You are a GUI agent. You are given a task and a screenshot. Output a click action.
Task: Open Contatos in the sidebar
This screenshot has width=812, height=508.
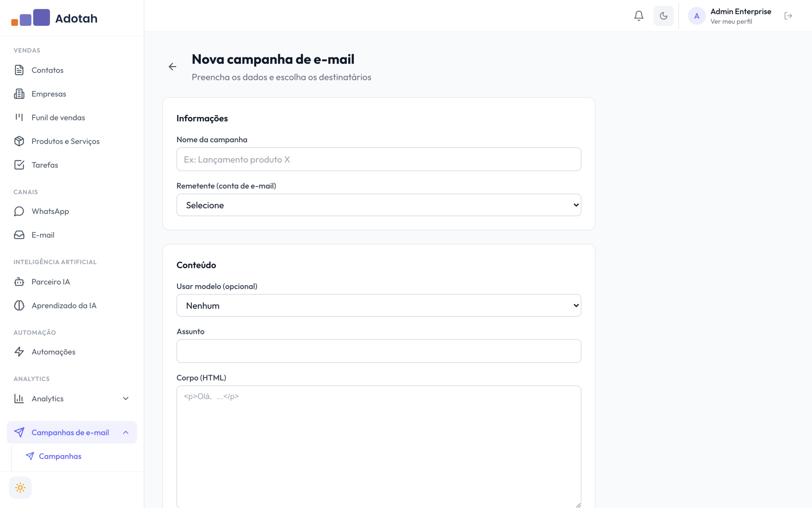[x=72, y=70]
